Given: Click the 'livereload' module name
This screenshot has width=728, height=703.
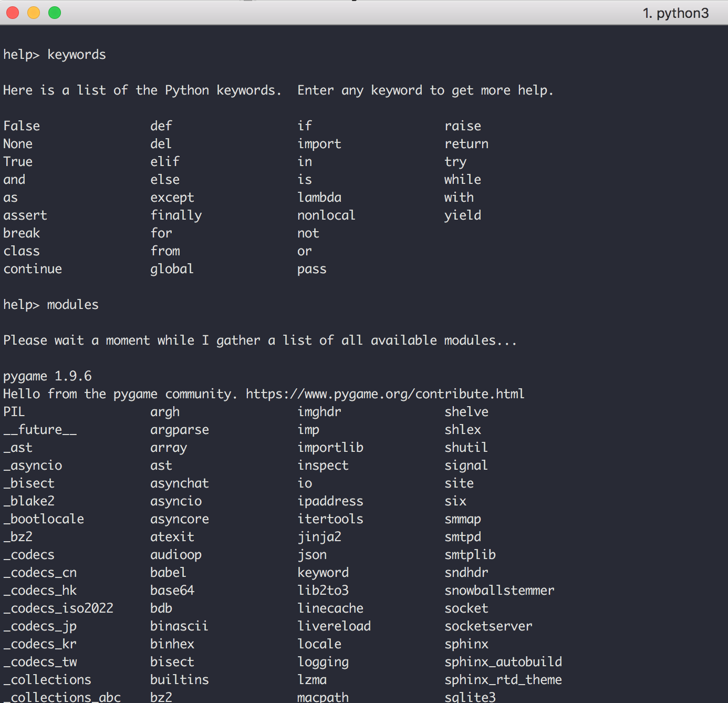Looking at the screenshot, I should click(334, 626).
